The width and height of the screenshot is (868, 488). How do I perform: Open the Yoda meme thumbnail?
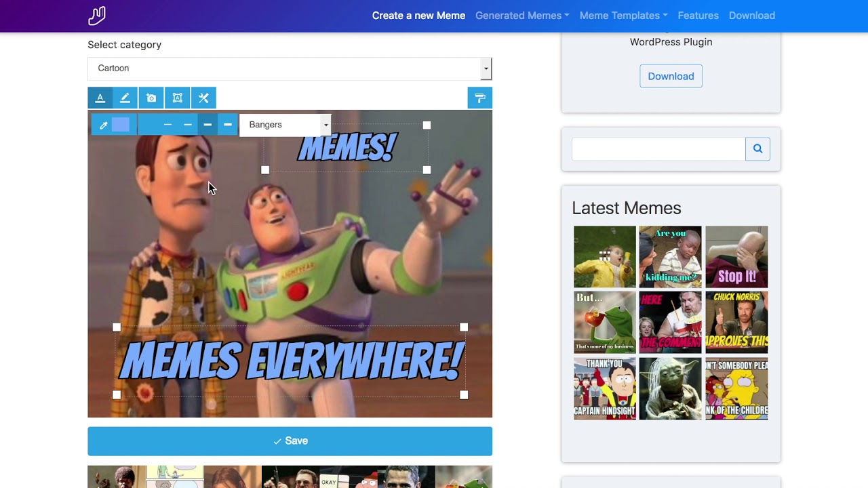coord(670,388)
